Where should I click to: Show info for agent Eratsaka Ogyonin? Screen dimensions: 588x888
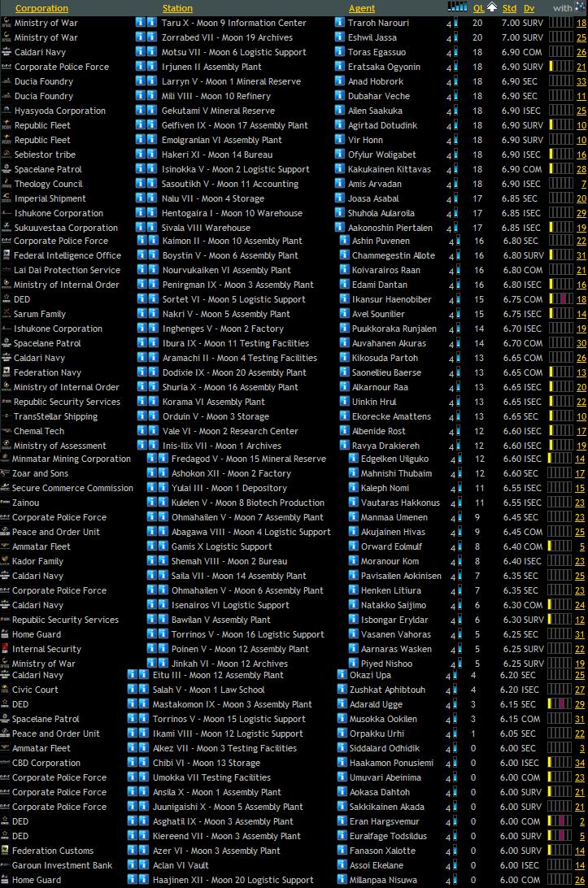click(x=339, y=67)
